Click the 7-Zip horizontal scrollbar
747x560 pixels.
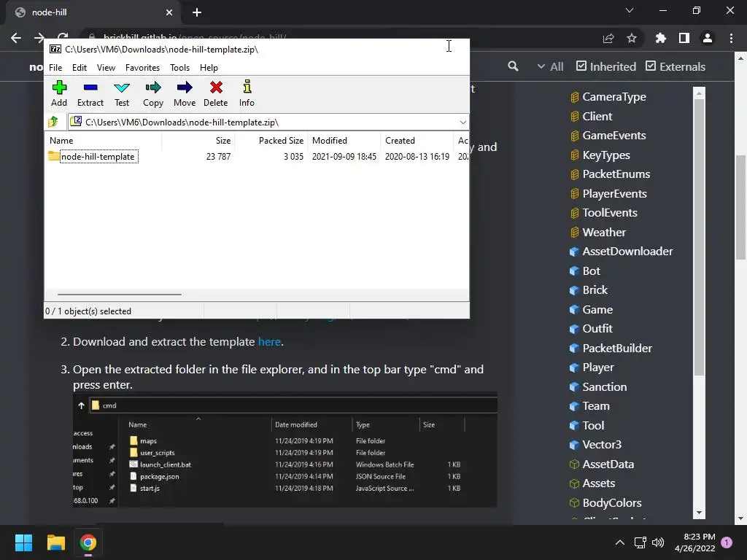[x=120, y=295]
